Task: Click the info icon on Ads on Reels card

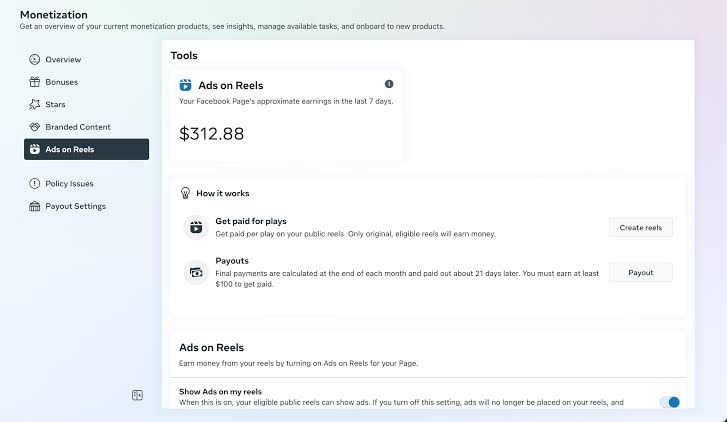Action: click(389, 84)
